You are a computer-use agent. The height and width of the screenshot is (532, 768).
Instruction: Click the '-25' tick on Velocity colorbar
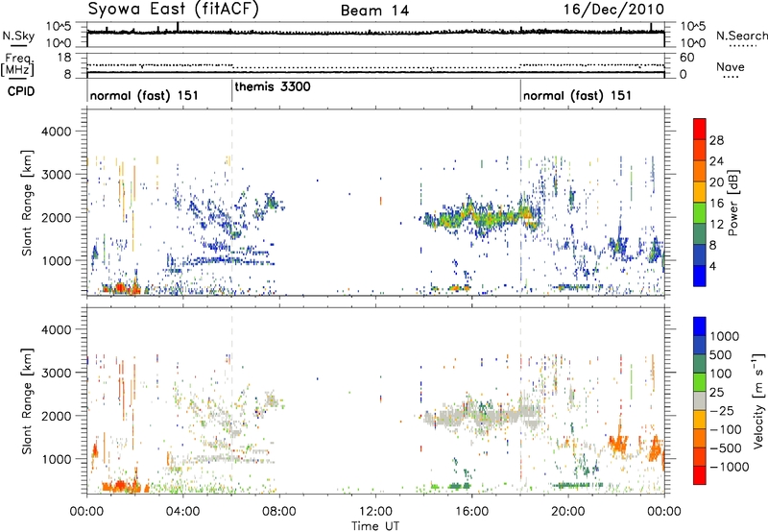coord(724,411)
